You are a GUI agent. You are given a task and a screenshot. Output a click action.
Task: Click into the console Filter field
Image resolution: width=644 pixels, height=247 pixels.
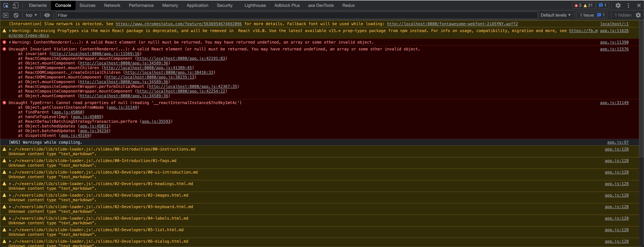(296, 15)
